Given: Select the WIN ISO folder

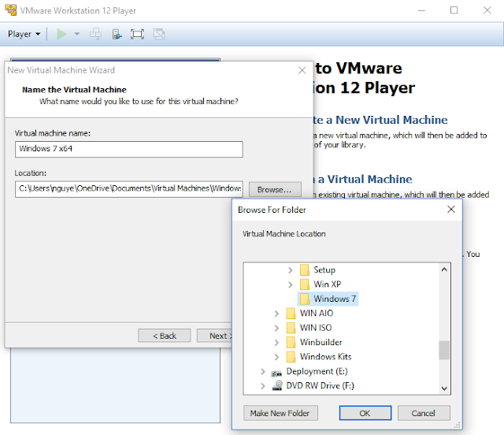Looking at the screenshot, I should [316, 328].
